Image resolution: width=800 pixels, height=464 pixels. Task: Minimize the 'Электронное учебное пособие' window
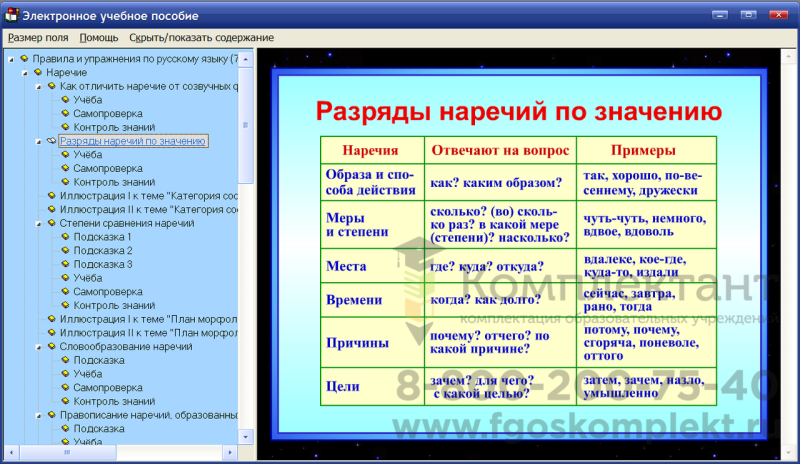pyautogui.click(x=720, y=15)
